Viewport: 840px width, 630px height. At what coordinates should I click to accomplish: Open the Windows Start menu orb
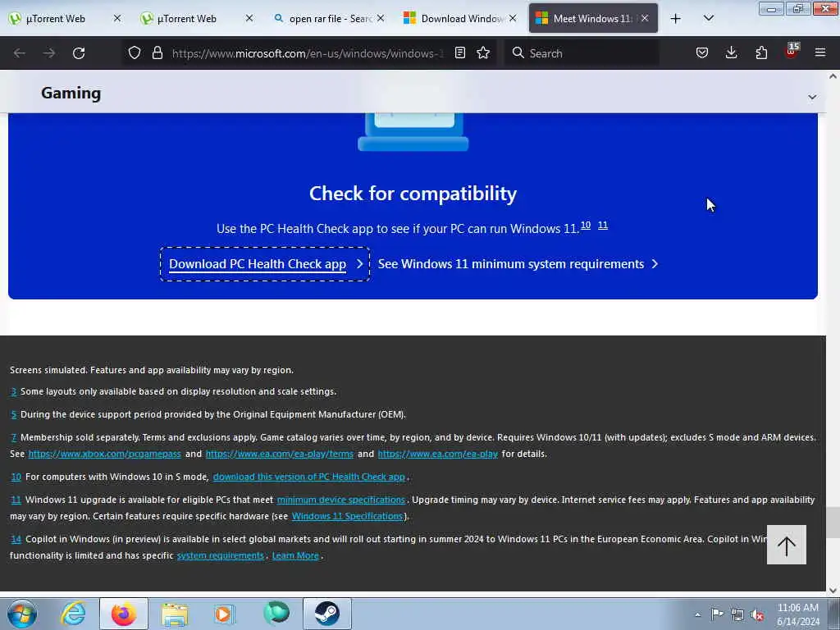coord(22,614)
